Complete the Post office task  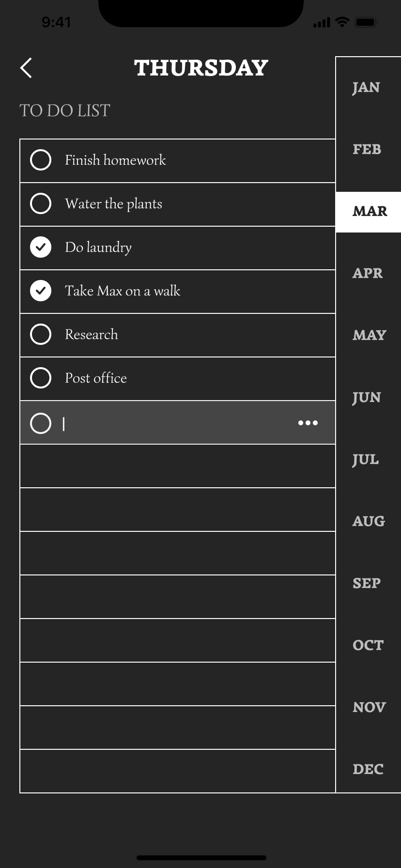(x=41, y=378)
